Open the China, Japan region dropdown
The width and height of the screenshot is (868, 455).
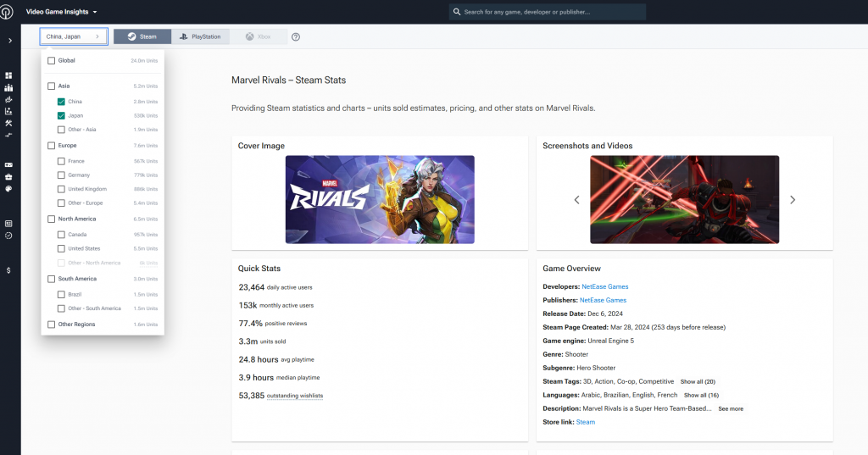point(73,36)
